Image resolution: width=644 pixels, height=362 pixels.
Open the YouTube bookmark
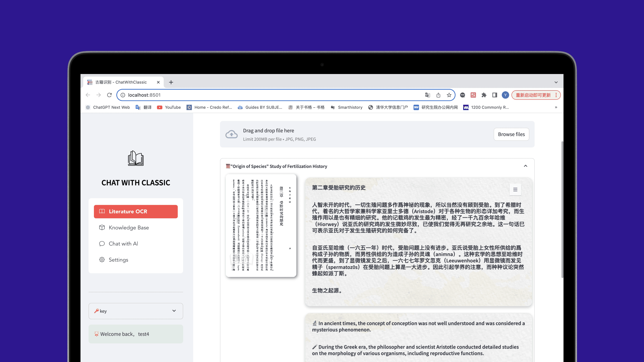(169, 107)
